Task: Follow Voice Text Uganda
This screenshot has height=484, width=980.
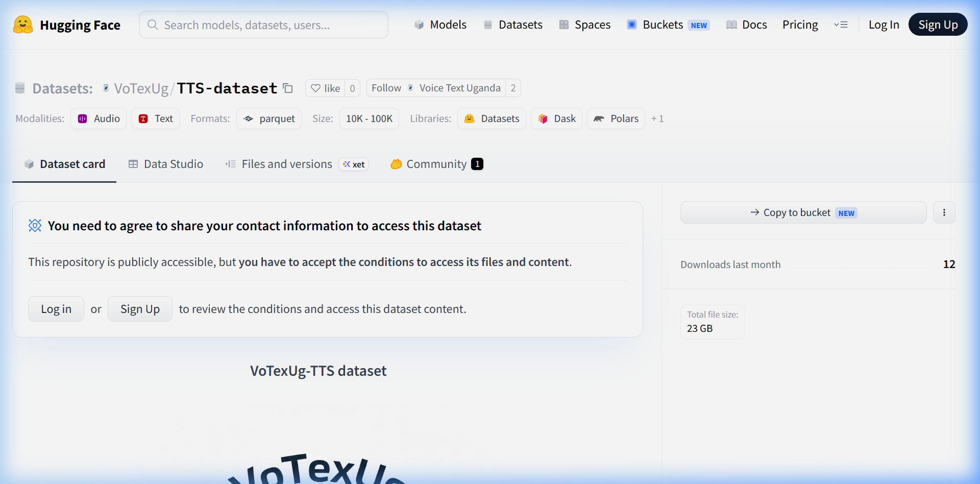Action: click(436, 88)
